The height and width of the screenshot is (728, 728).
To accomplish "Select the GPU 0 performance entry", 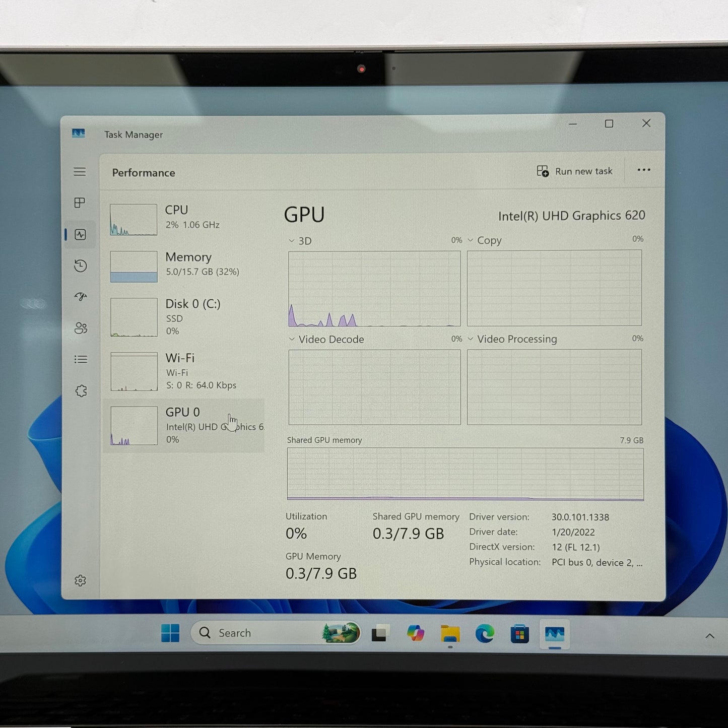I will (184, 425).
